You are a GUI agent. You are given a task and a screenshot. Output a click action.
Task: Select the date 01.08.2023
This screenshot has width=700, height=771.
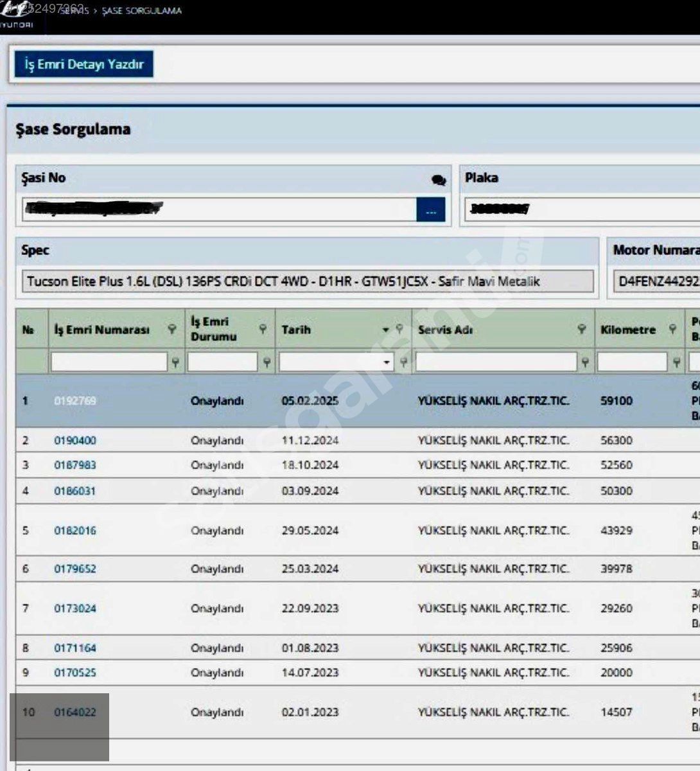[x=310, y=648]
